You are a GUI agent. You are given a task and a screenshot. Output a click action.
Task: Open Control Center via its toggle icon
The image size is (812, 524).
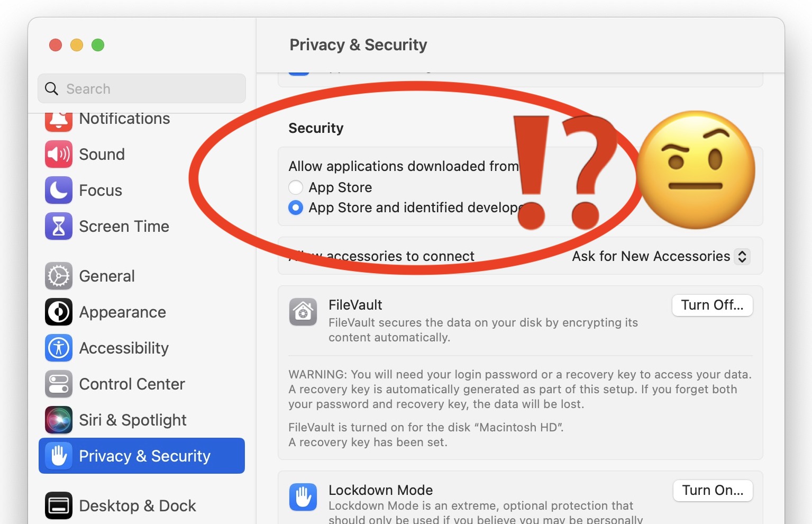(59, 384)
